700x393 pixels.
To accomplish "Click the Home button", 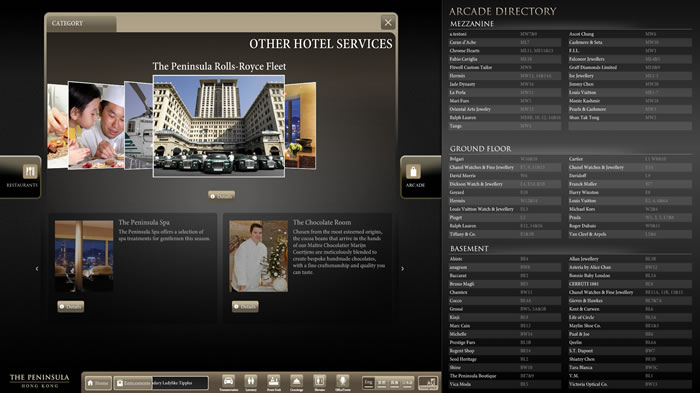I will coord(98,383).
